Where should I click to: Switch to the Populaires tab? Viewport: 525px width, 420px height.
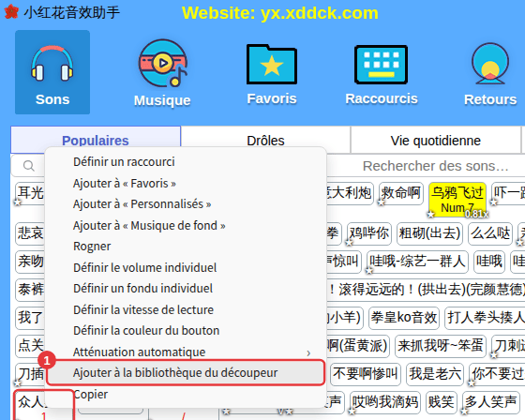96,141
